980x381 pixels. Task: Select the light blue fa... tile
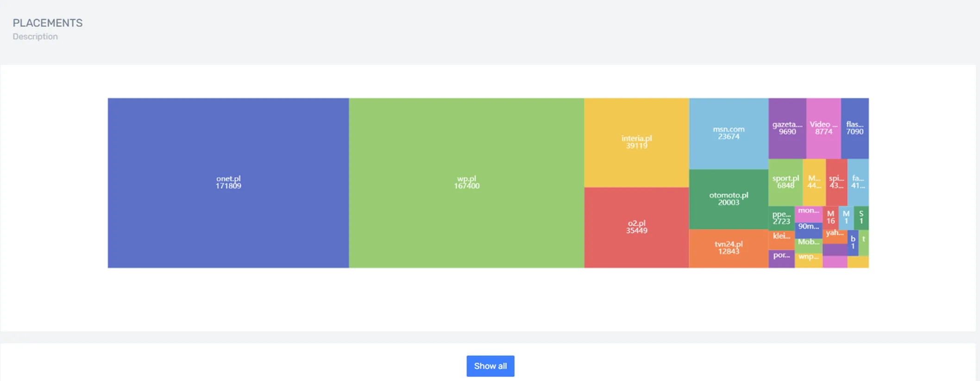point(858,182)
